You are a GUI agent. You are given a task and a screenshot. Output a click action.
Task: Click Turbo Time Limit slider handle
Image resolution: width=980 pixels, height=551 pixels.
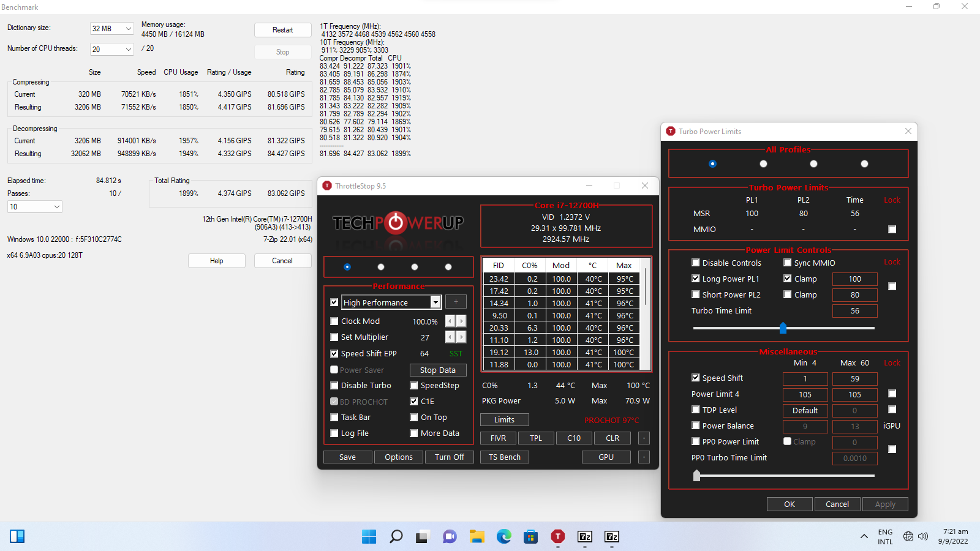click(x=783, y=328)
